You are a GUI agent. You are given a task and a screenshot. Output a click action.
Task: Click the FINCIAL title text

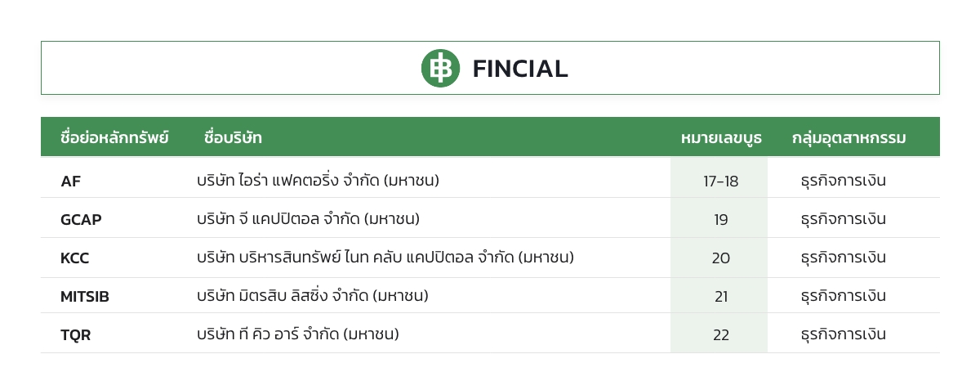pos(520,69)
